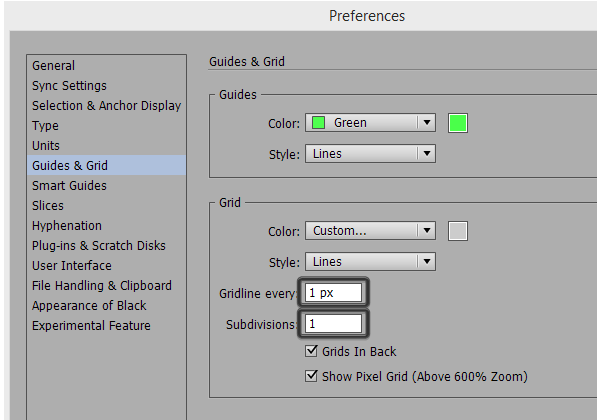Image resolution: width=600 pixels, height=420 pixels.
Task: Expand the Guides Color dropdown
Action: click(370, 123)
